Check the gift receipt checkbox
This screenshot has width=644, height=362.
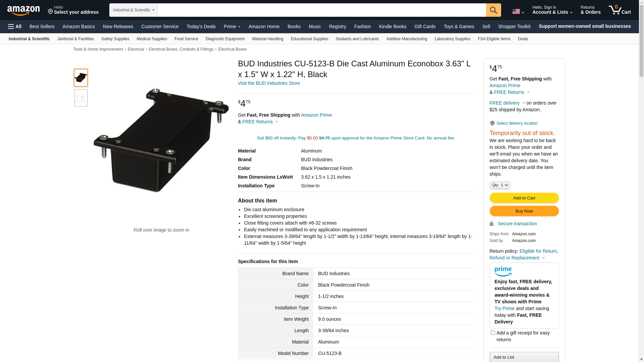[493, 333]
